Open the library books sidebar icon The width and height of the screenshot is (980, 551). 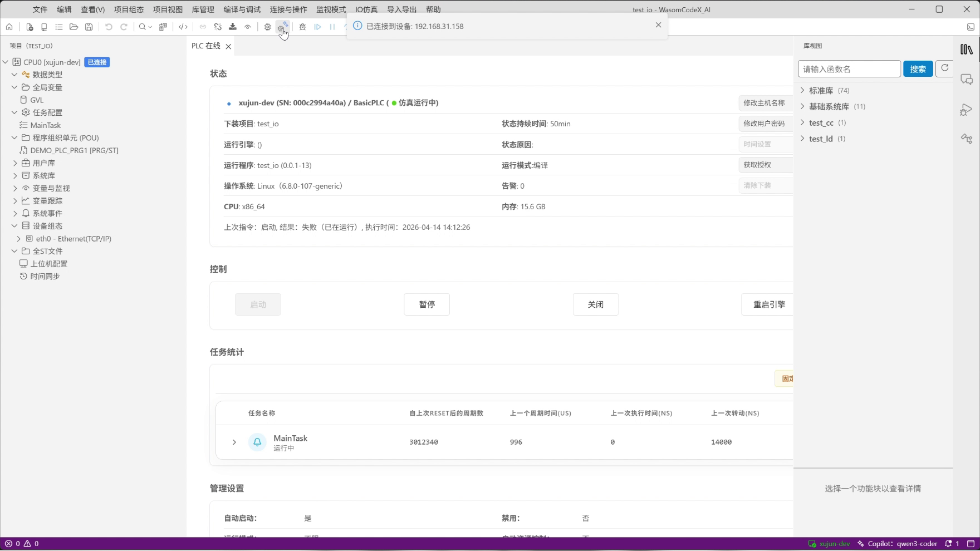[967, 50]
